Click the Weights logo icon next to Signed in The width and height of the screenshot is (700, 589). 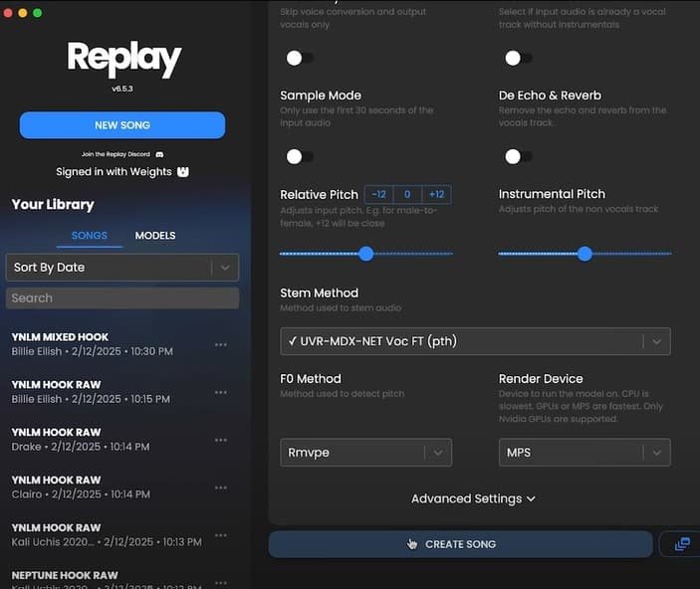(183, 172)
